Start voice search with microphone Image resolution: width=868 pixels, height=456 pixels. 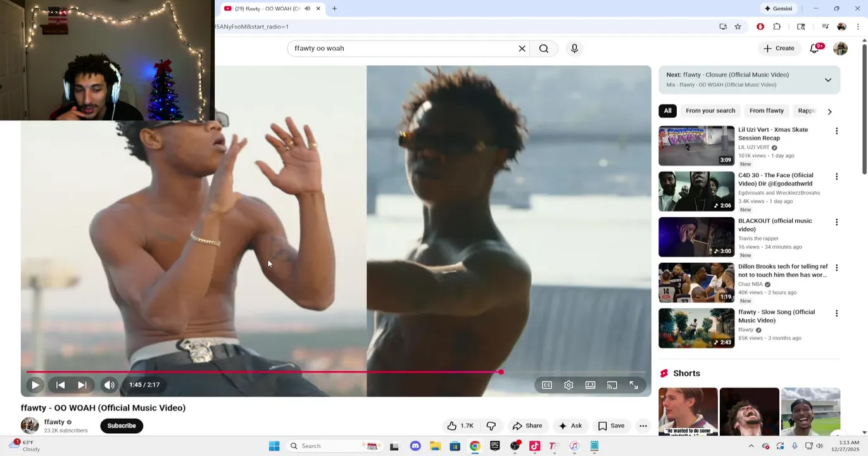(574, 48)
